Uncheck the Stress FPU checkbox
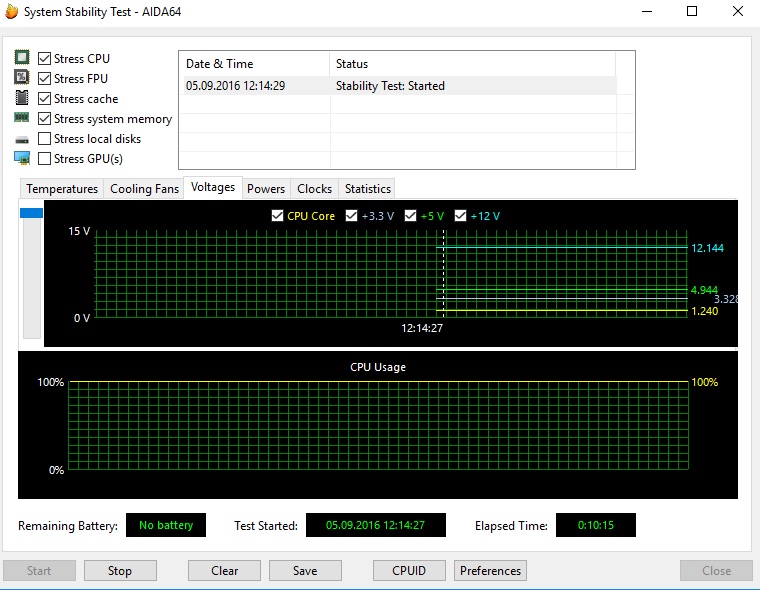760x590 pixels. click(44, 79)
